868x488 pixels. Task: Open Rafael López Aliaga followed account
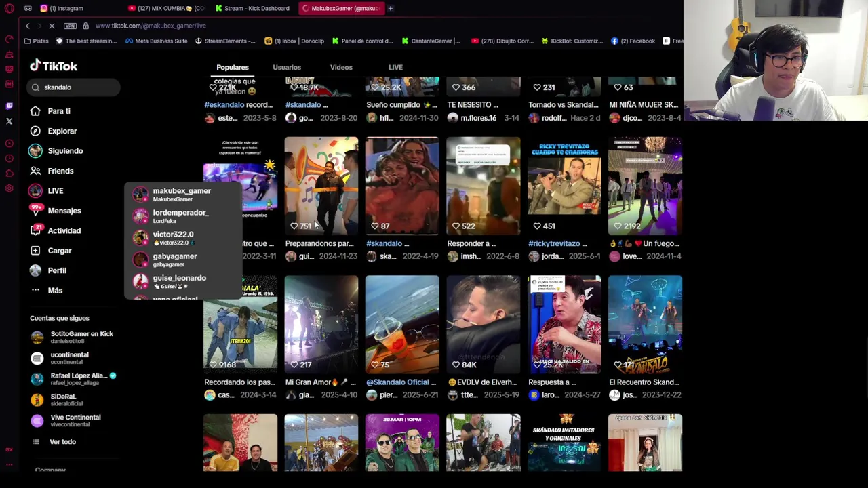click(x=73, y=379)
